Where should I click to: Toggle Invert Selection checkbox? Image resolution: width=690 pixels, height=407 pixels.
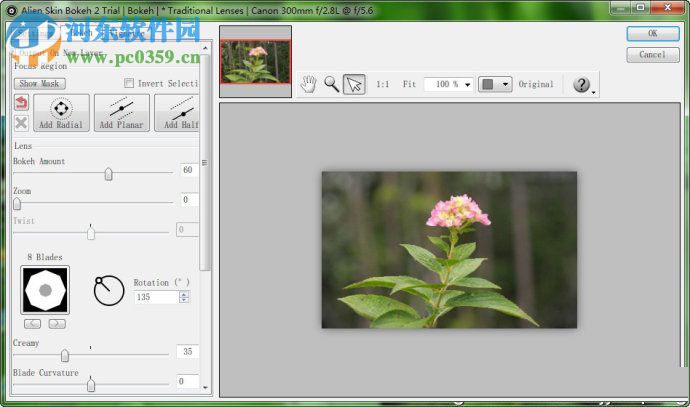129,83
